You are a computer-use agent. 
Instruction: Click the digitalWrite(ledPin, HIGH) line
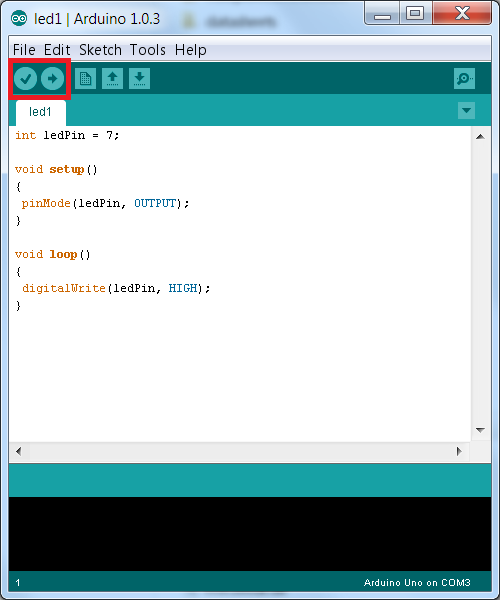[x=116, y=288]
